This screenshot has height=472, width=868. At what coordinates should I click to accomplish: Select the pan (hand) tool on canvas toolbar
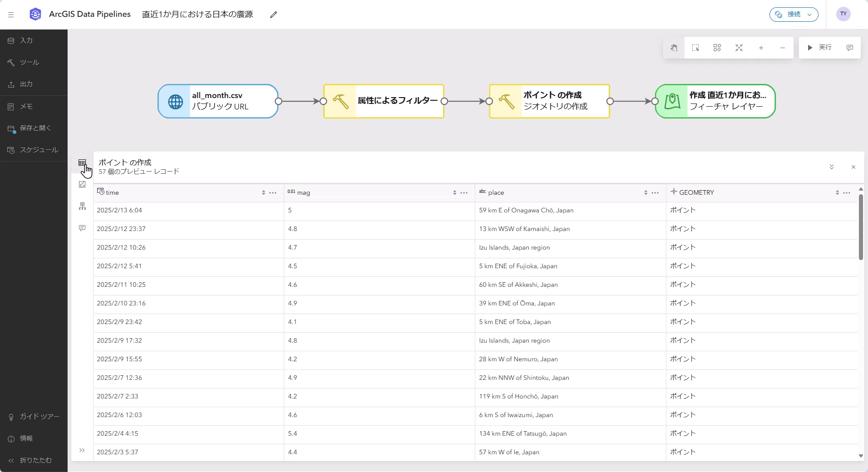click(674, 48)
